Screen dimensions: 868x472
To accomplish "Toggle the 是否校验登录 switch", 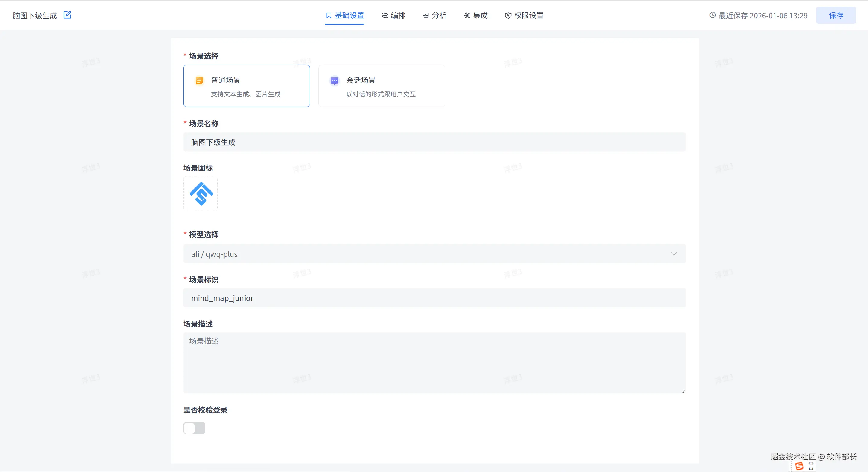I will [x=195, y=428].
